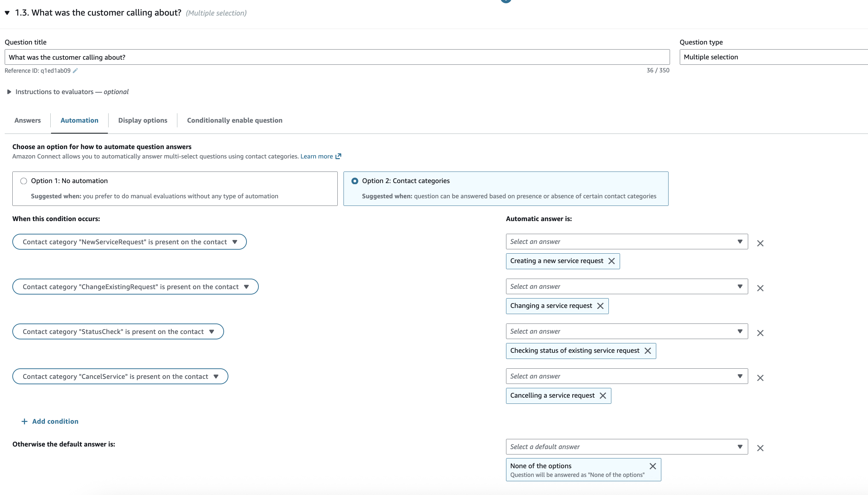Delete the 'Creating a new service request' answer tag
This screenshot has height=495, width=868.
click(612, 261)
